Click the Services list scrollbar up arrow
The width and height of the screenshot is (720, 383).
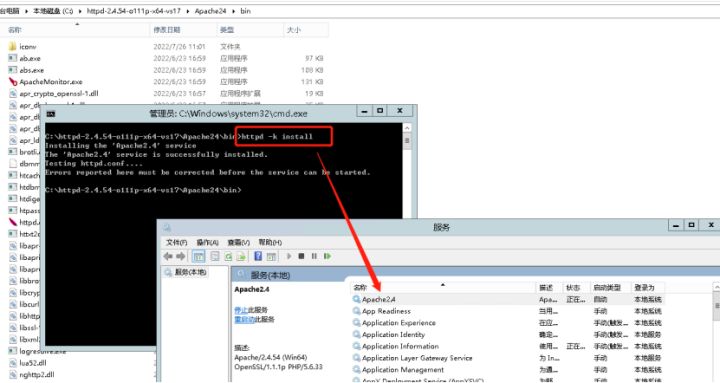[x=716, y=287]
